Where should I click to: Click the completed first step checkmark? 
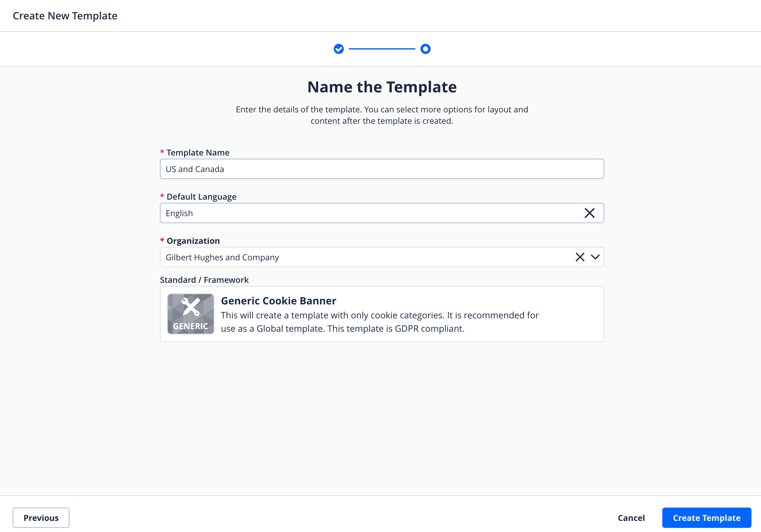pyautogui.click(x=338, y=49)
